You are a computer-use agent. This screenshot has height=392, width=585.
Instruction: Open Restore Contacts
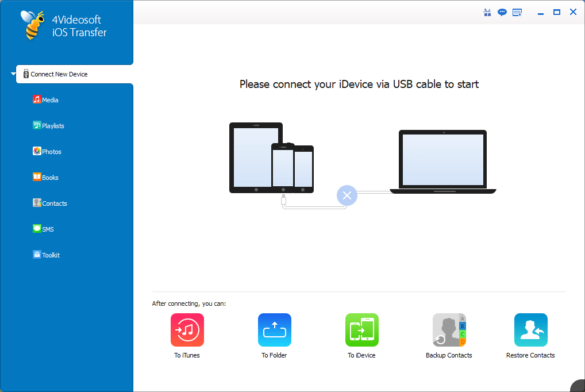click(x=530, y=330)
